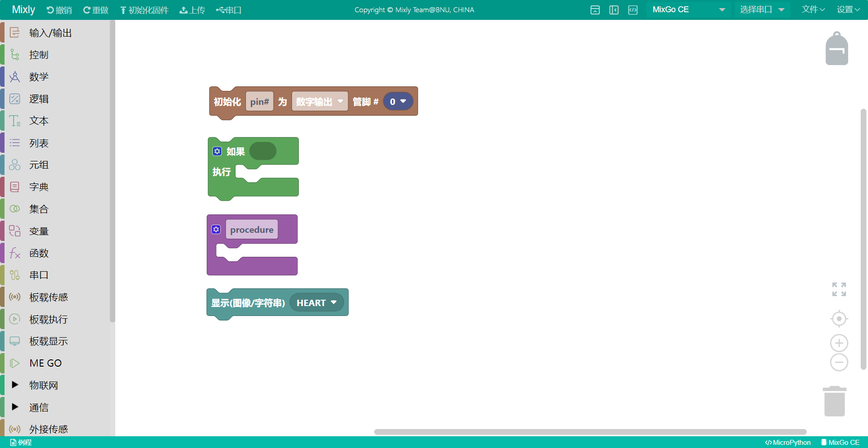Viewport: 868px width, 448px height.
Task: Click the empty condition slot in 如果
Action: tap(263, 151)
